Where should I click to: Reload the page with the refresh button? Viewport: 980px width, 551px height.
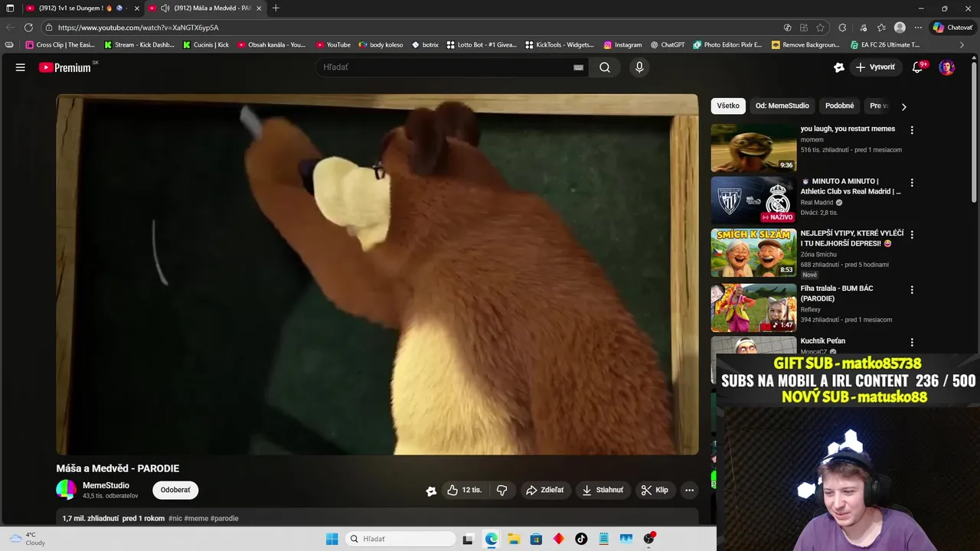click(x=28, y=28)
